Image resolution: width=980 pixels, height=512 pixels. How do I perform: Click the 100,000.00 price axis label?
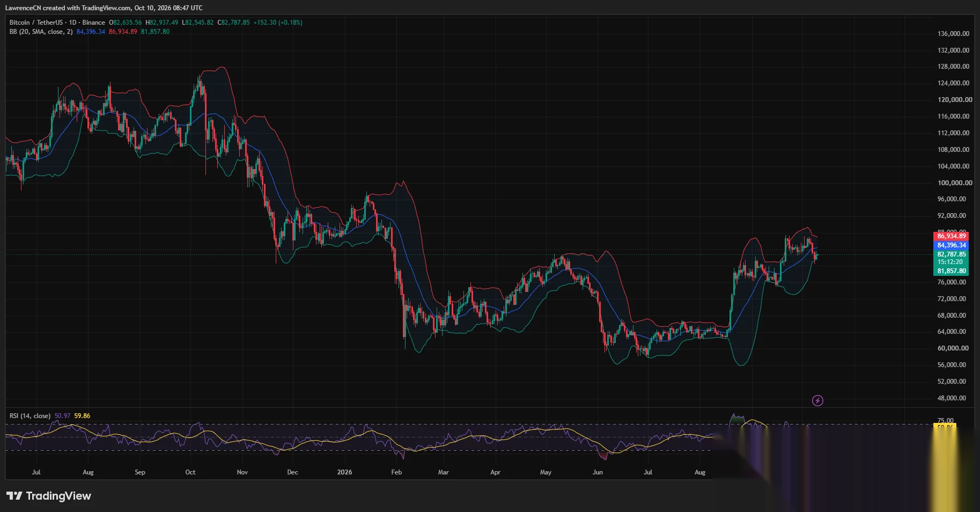[x=955, y=183]
